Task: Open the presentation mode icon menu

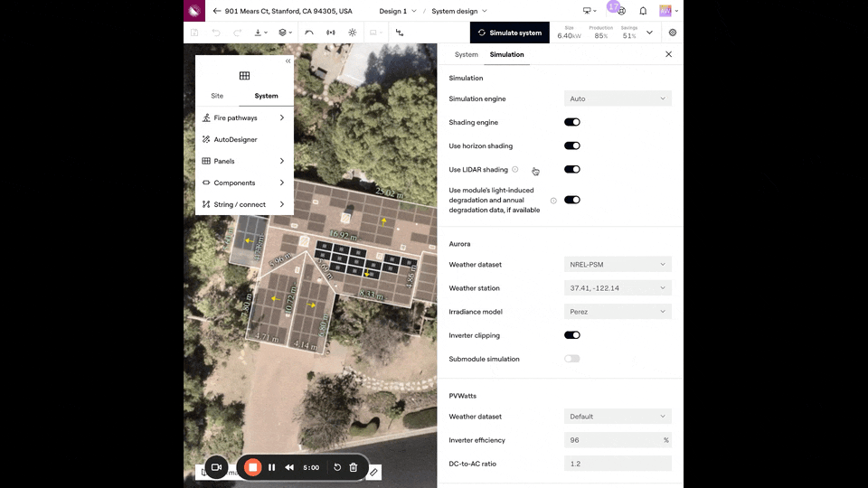Action: click(590, 11)
